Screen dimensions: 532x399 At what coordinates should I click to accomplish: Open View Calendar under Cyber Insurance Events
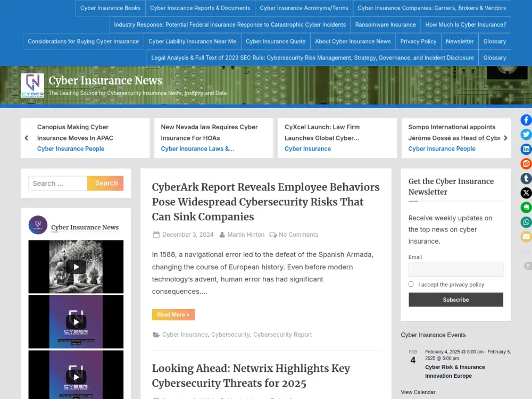[418, 392]
